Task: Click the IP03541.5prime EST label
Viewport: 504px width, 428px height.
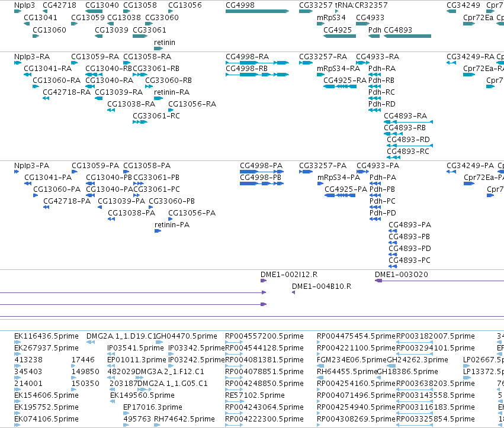Action: pos(136,348)
